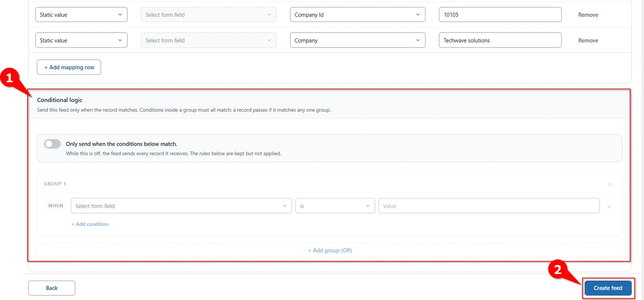
Task: Open the WHEN Select form field dropdown
Action: click(181, 206)
